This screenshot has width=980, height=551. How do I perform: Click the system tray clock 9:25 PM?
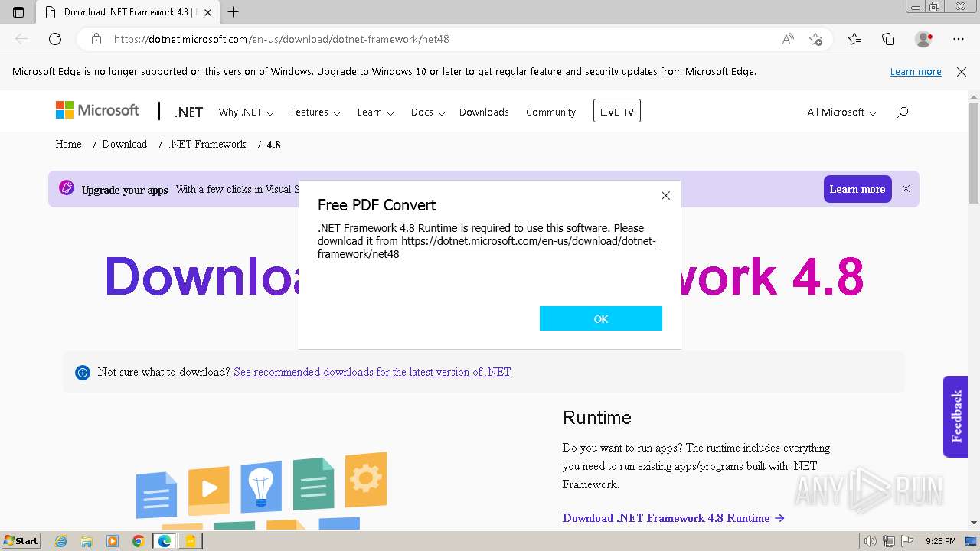941,541
